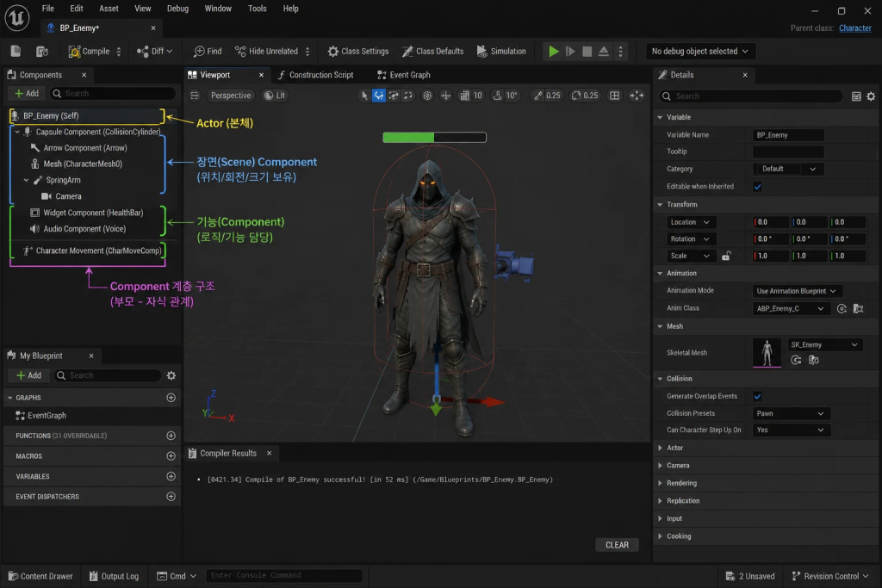882x588 pixels.
Task: Open viewport options hamburger menu
Action: click(195, 96)
